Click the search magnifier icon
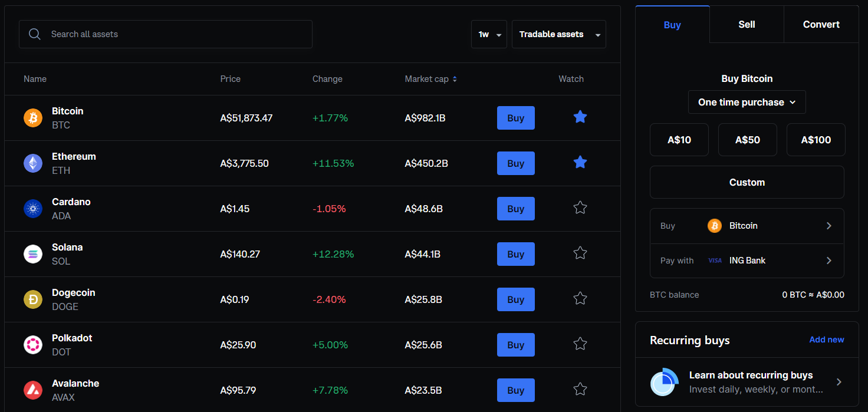This screenshot has height=412, width=868. 35,34
